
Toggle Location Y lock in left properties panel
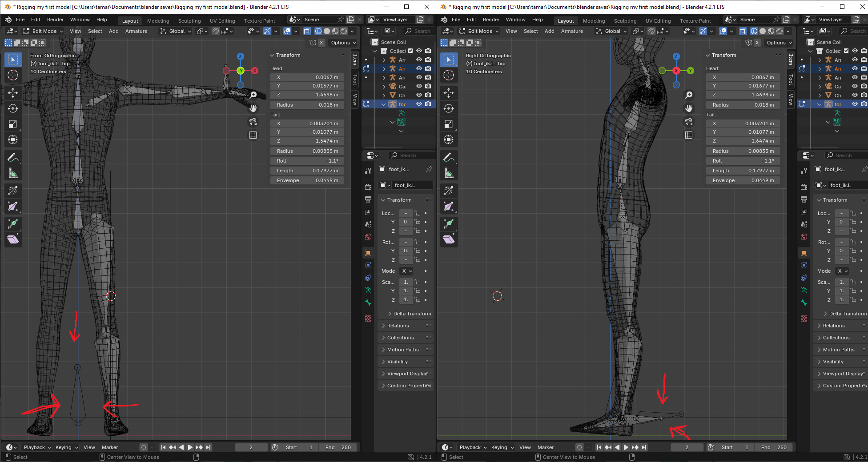point(417,222)
